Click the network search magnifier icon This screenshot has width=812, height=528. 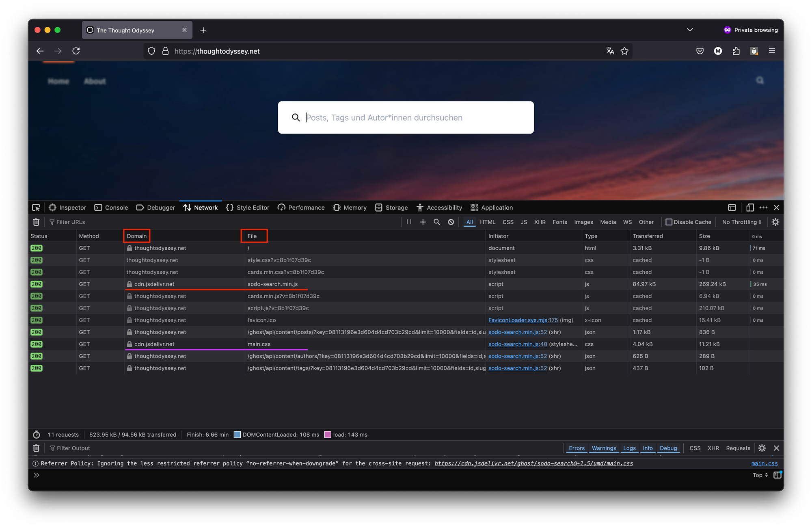point(437,222)
